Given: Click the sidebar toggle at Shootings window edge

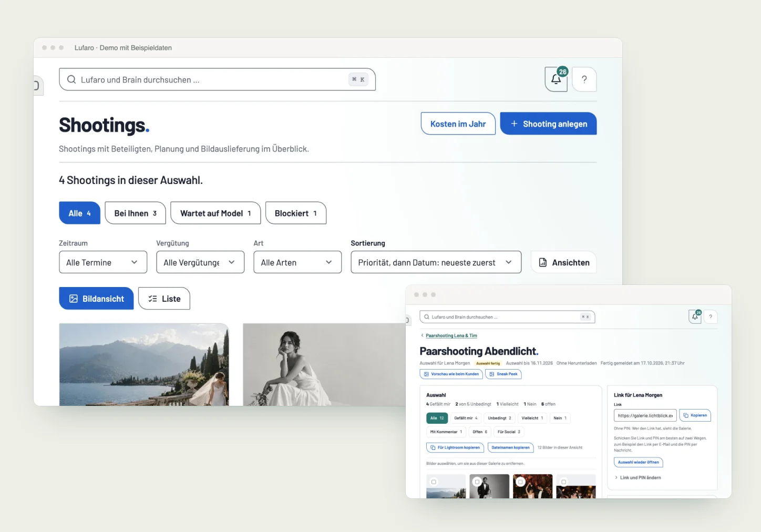Looking at the screenshot, I should point(38,85).
